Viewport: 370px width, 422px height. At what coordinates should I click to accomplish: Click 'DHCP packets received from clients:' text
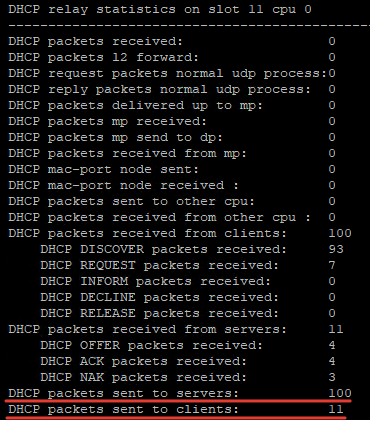pyautogui.click(x=147, y=233)
